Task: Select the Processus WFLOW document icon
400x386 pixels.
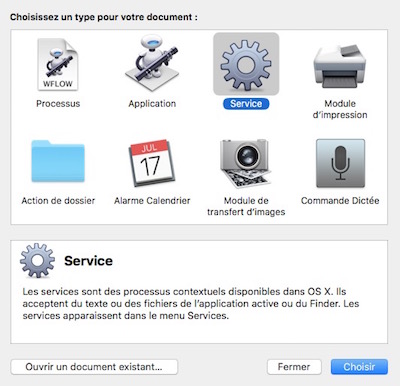Action: (58, 64)
